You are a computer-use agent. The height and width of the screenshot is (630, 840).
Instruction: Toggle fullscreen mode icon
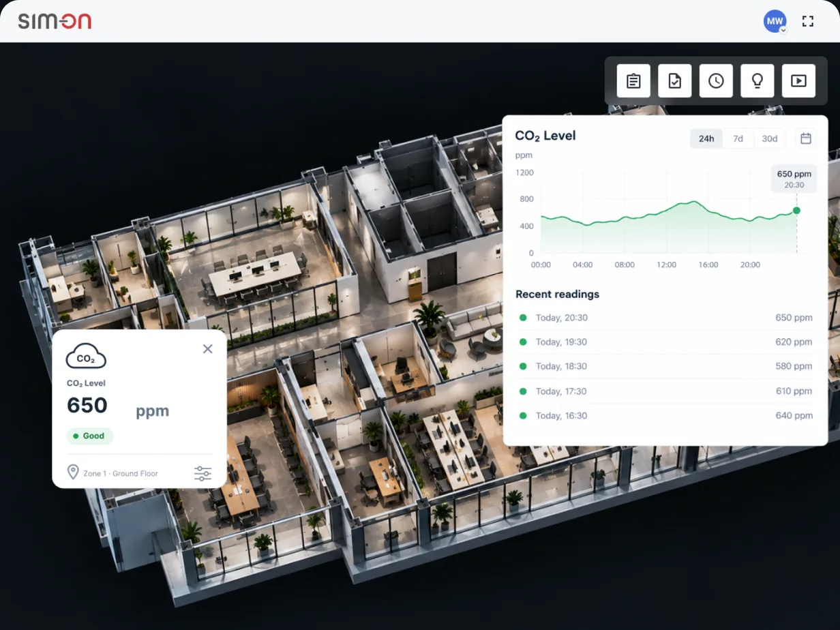pyautogui.click(x=808, y=21)
